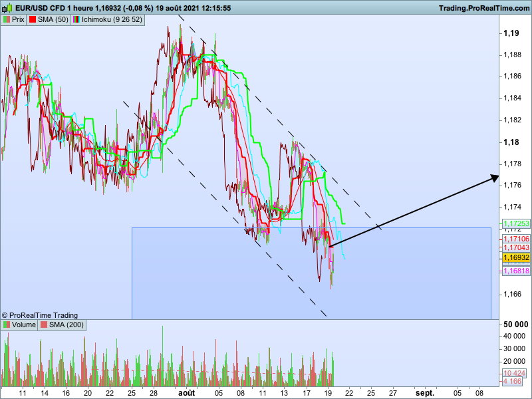Screen dimensions: 532x399
Task: Click date 17 on the time axis
Action: click(x=307, y=393)
